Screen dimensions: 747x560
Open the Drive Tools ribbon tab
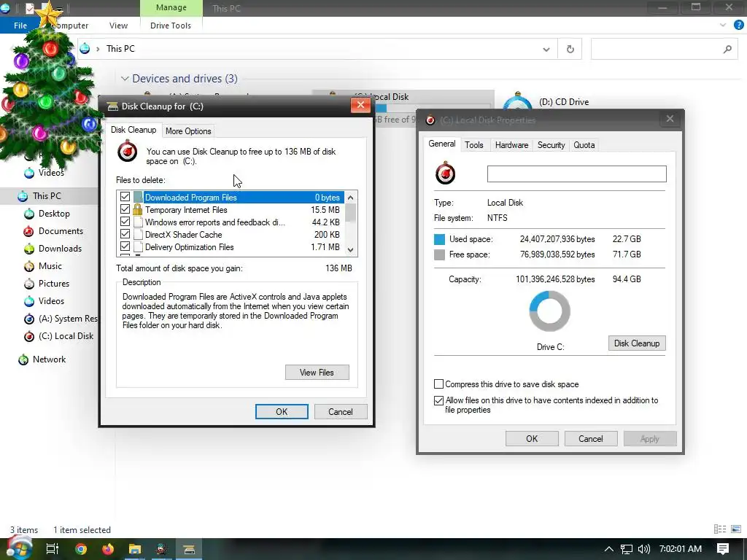point(171,26)
